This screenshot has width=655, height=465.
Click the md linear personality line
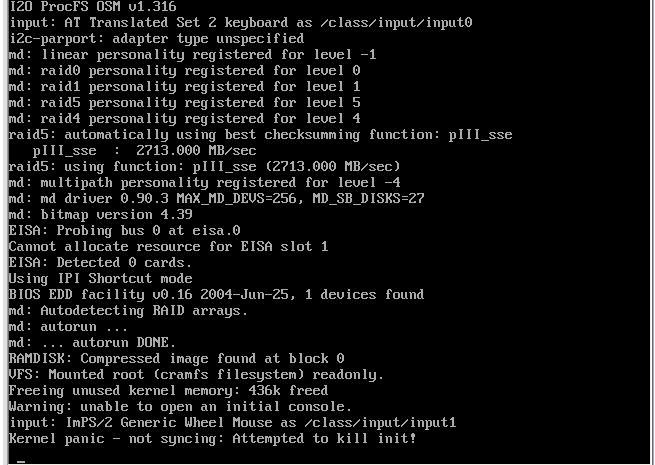(192, 55)
